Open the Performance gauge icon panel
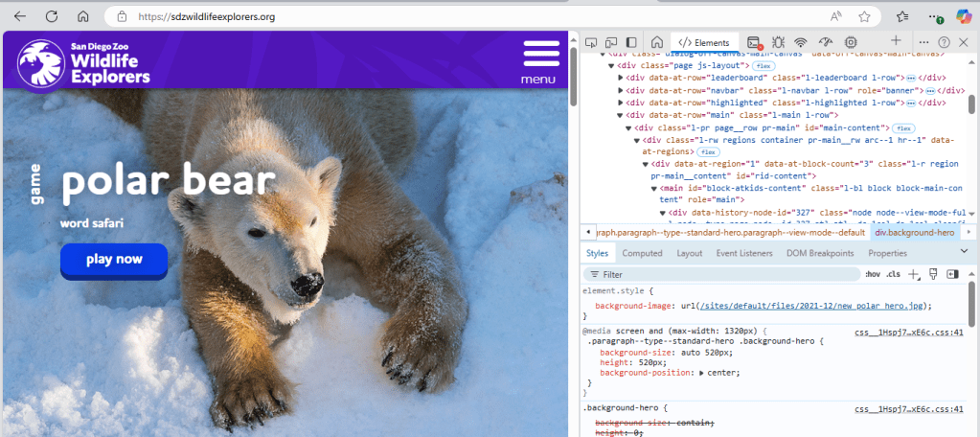 826,42
